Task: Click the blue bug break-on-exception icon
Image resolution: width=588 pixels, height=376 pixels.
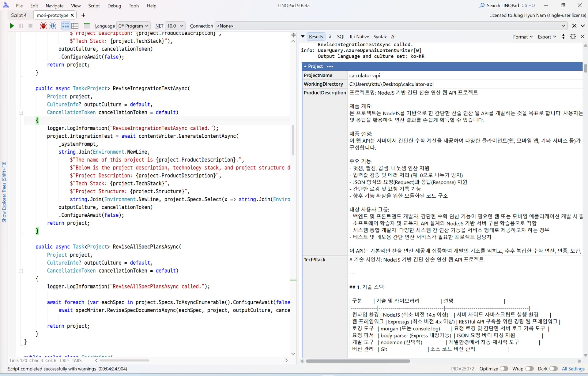Action: point(53,26)
